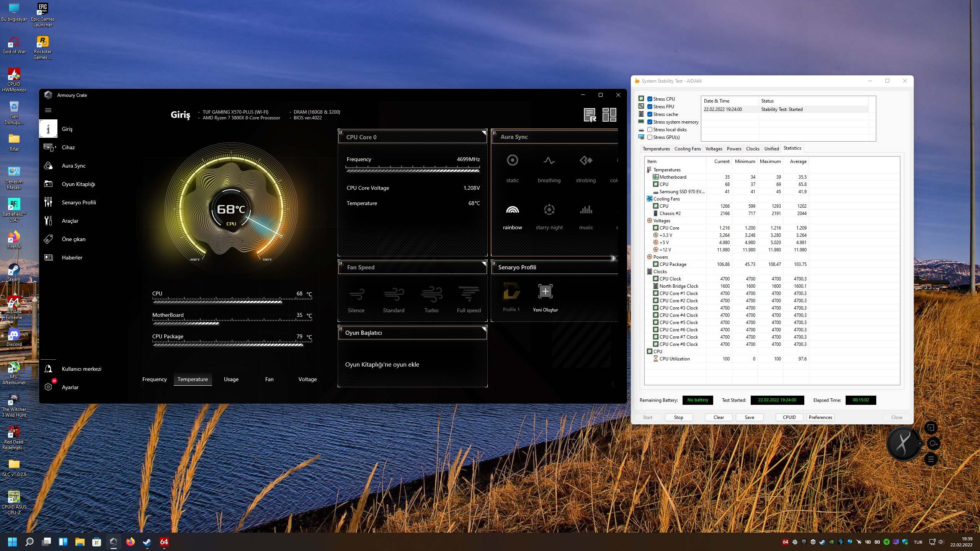Click the dashboard layout grid icon
980x551 pixels.
[609, 115]
